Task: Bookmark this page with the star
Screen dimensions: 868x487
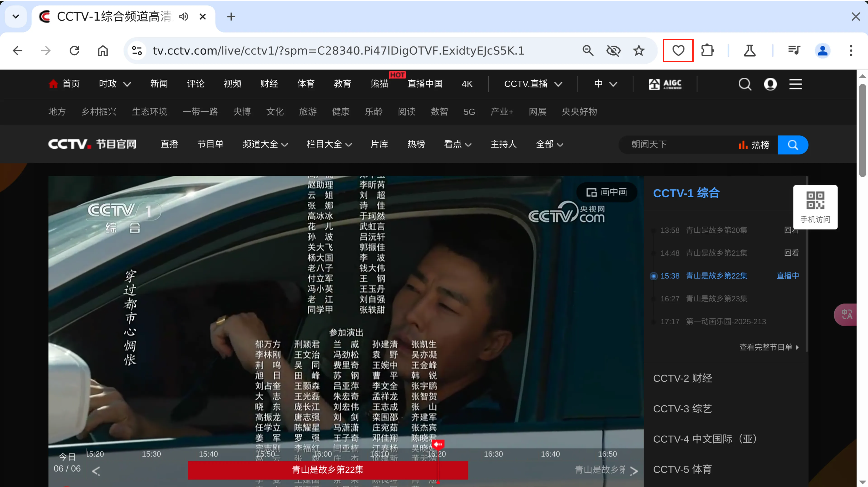Action: click(638, 50)
